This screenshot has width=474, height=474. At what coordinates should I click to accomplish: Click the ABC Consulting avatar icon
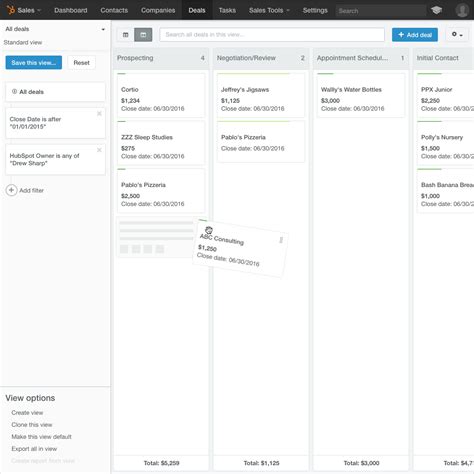(209, 230)
